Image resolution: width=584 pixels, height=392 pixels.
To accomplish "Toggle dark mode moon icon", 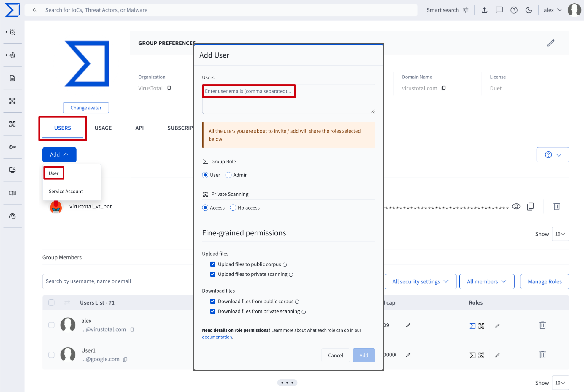I will [529, 10].
